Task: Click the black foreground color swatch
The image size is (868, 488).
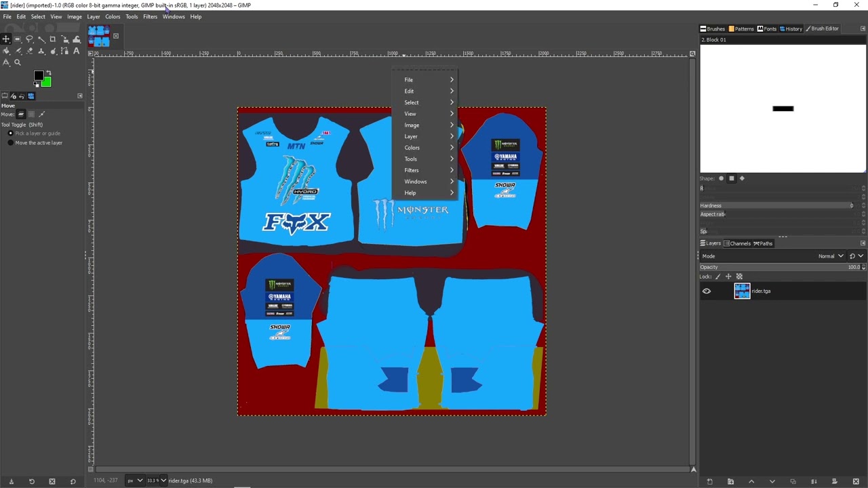Action: click(38, 75)
